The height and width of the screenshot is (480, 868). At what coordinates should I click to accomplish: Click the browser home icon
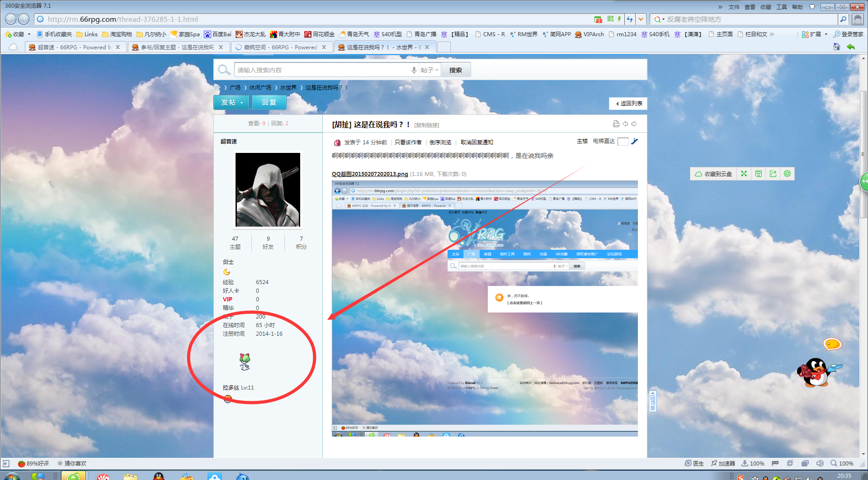[x=837, y=47]
